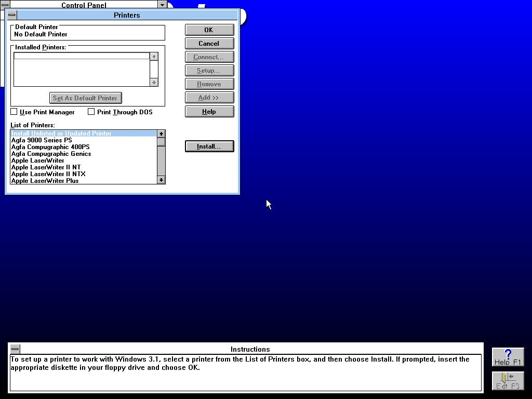
Task: Click the Setup... button
Action: tap(209, 71)
